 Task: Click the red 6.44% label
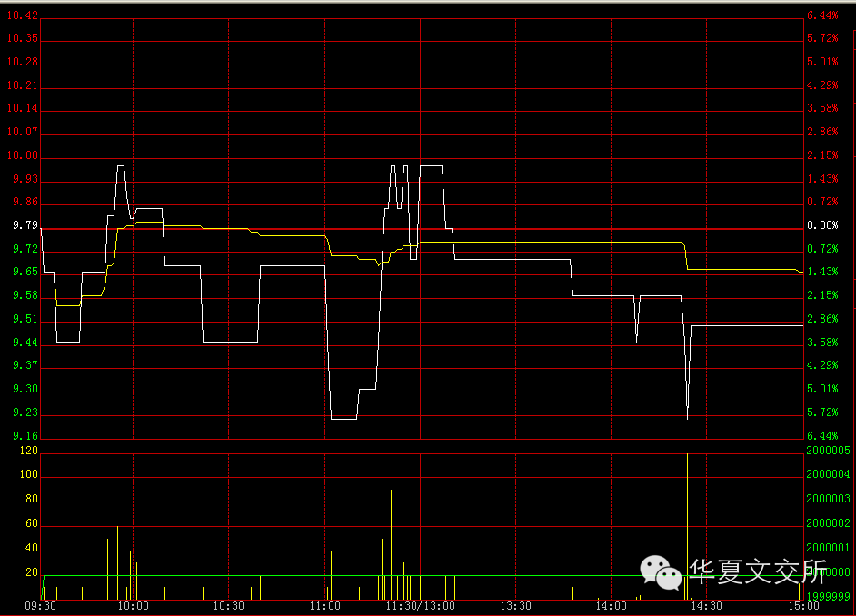(822, 15)
